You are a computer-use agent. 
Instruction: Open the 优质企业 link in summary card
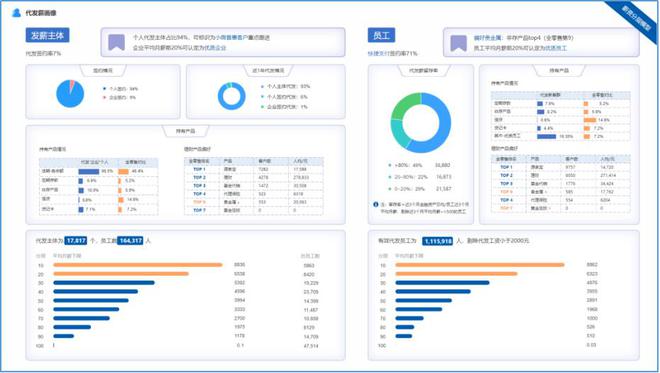click(215, 48)
